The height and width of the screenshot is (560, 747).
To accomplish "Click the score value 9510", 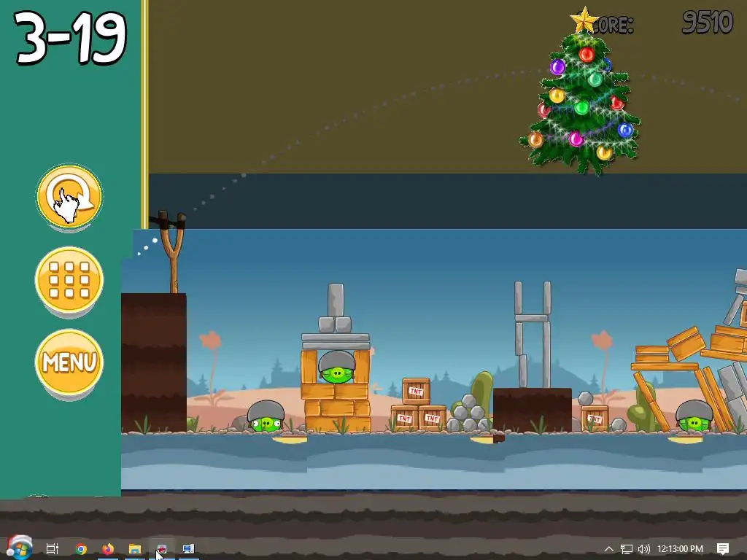I will pyautogui.click(x=707, y=23).
